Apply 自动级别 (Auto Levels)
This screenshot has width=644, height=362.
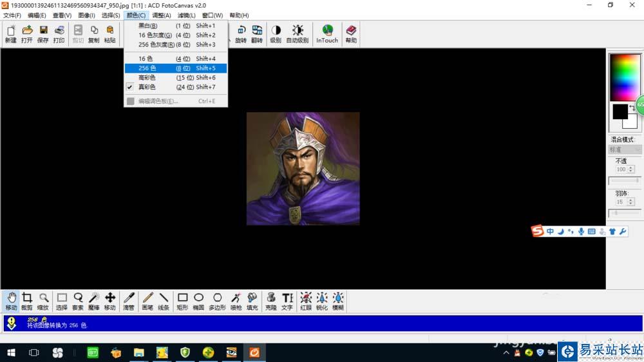tap(298, 34)
